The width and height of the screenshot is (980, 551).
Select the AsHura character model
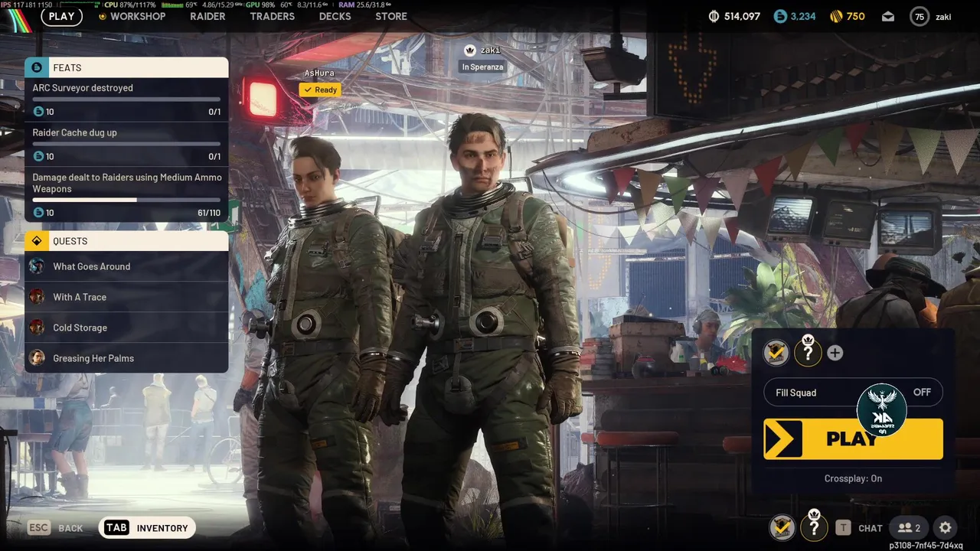325,329
